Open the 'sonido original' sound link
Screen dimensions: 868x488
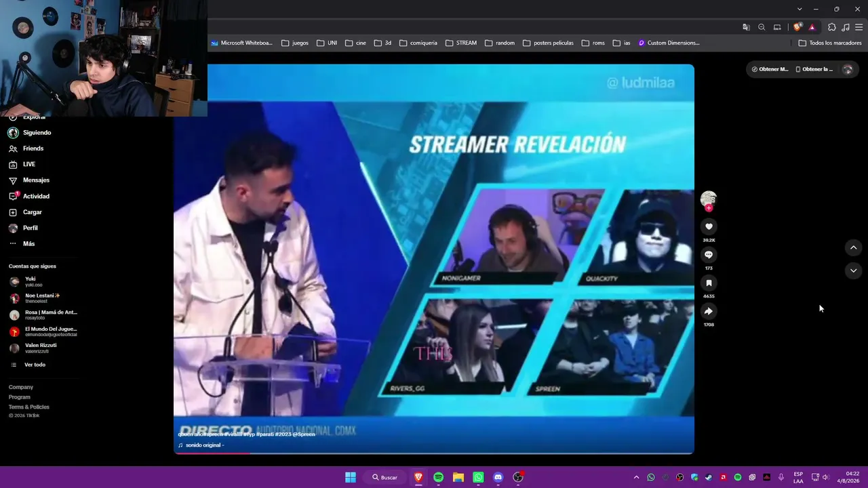201,445
